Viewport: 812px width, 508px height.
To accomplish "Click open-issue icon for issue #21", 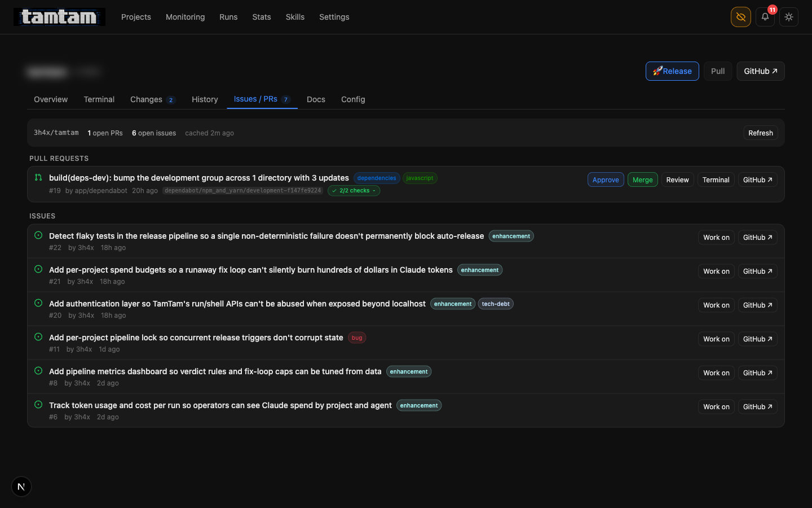I will [x=38, y=269].
